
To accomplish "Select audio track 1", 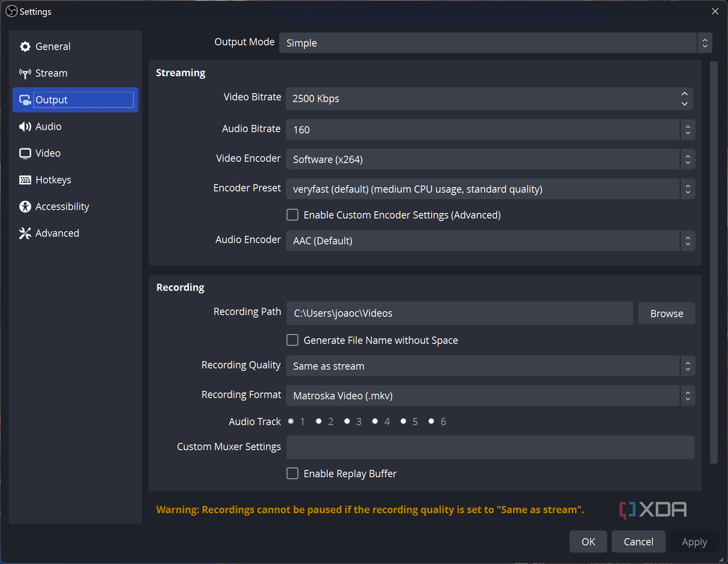I will 291,422.
